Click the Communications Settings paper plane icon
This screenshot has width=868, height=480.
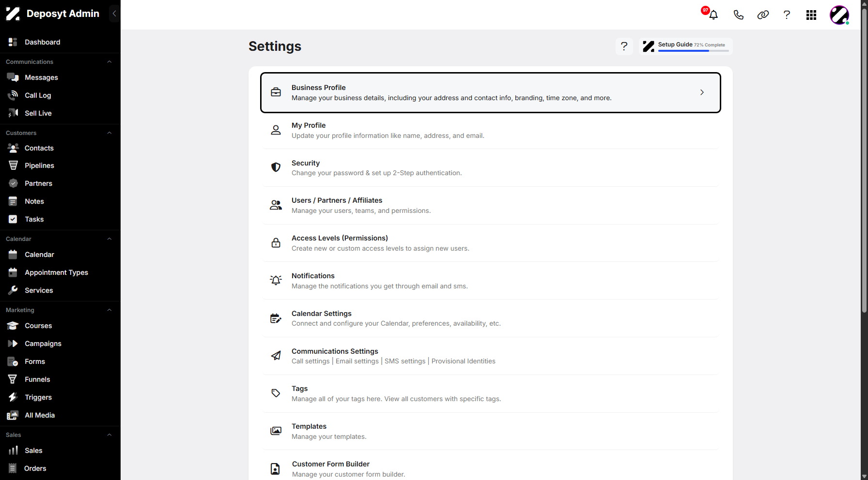click(x=276, y=356)
